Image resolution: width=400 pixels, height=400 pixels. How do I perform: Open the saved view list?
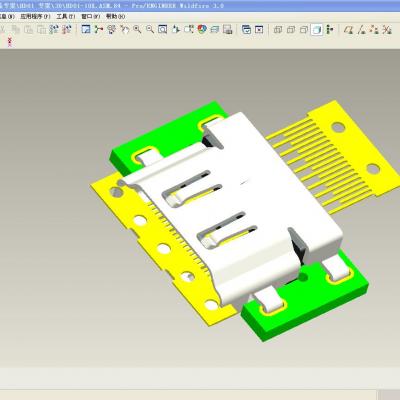189,29
